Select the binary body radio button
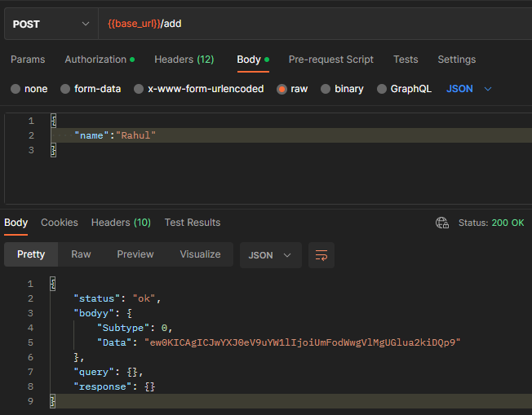 (x=326, y=89)
